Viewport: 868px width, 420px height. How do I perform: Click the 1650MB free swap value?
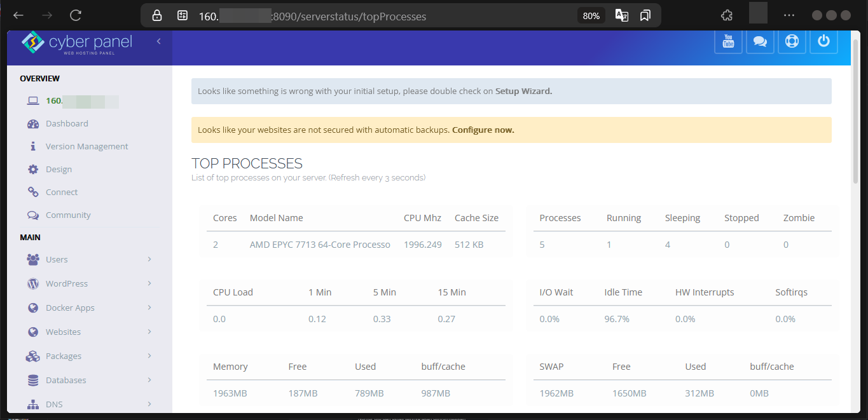coord(630,394)
